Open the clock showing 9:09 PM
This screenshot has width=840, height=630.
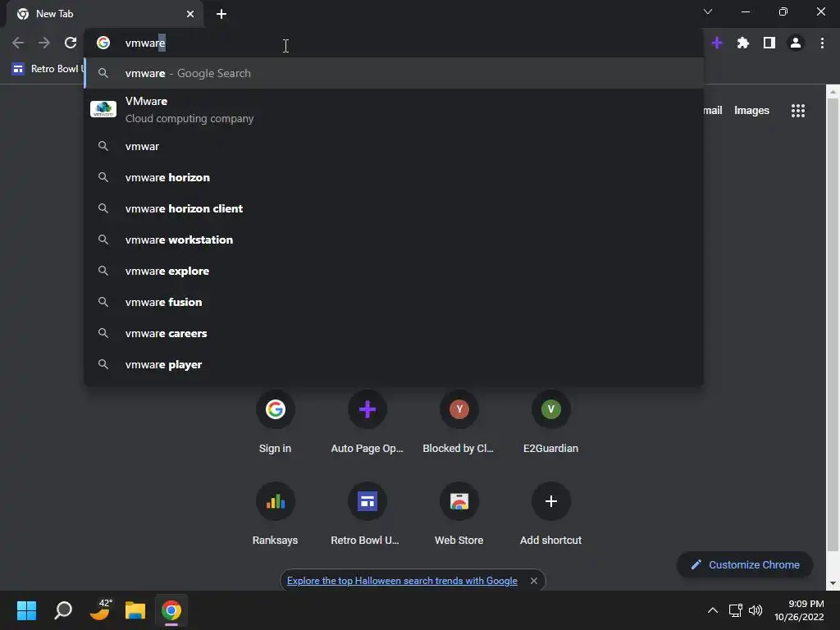(799, 610)
